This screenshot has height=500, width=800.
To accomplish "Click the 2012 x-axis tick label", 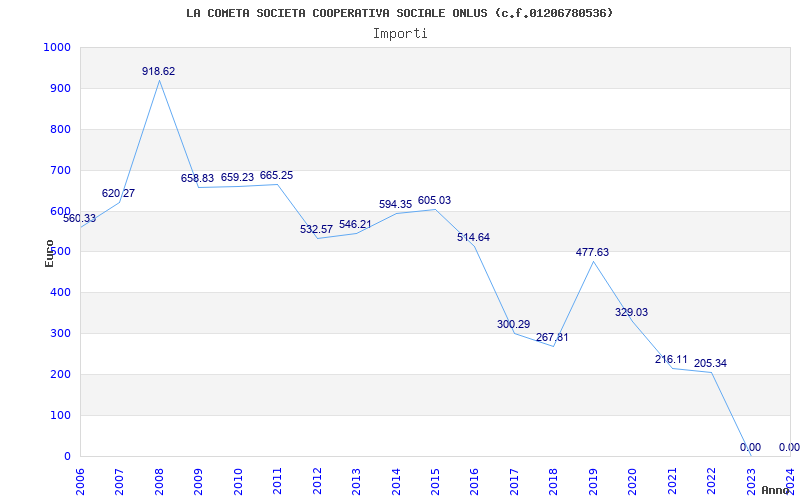I will [x=317, y=482].
